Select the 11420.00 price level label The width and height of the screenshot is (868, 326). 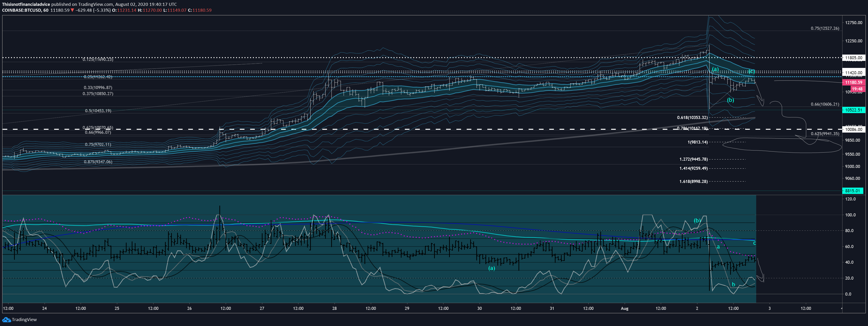pyautogui.click(x=853, y=72)
